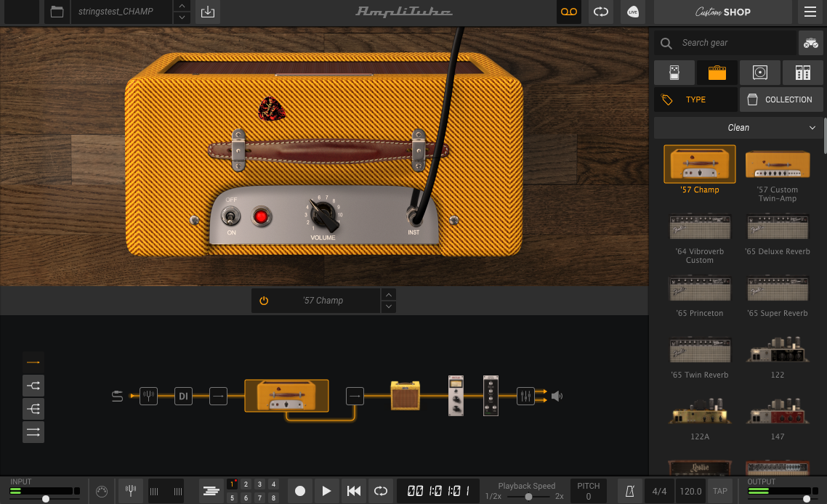Screen dimensions: 827x504
Task: Select the TYPE filter tab
Action: (x=695, y=99)
